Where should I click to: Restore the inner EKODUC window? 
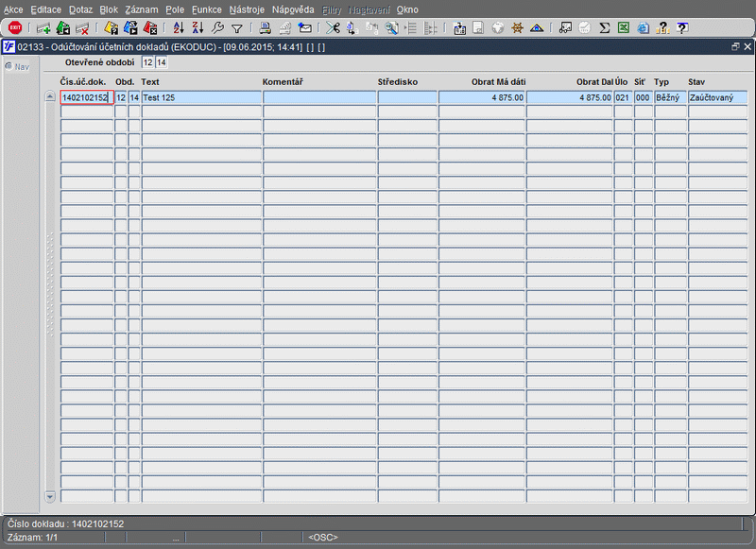[x=735, y=46]
